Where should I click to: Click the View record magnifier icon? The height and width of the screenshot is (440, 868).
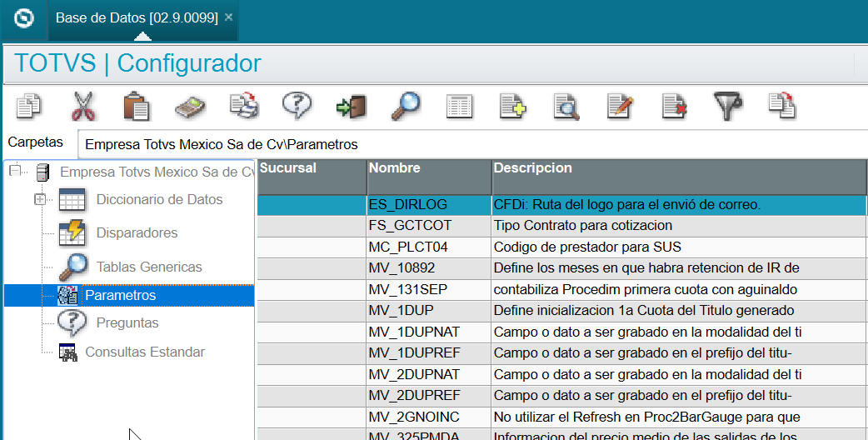pos(566,107)
